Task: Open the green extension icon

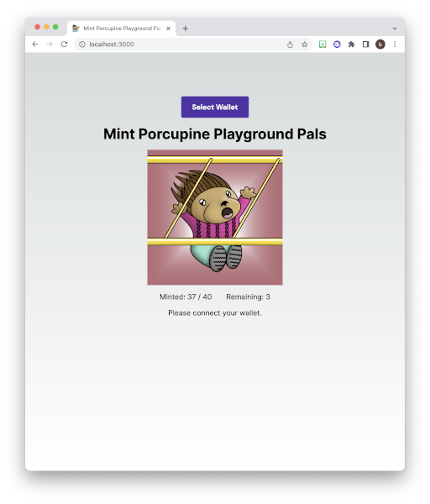Action: pyautogui.click(x=322, y=45)
